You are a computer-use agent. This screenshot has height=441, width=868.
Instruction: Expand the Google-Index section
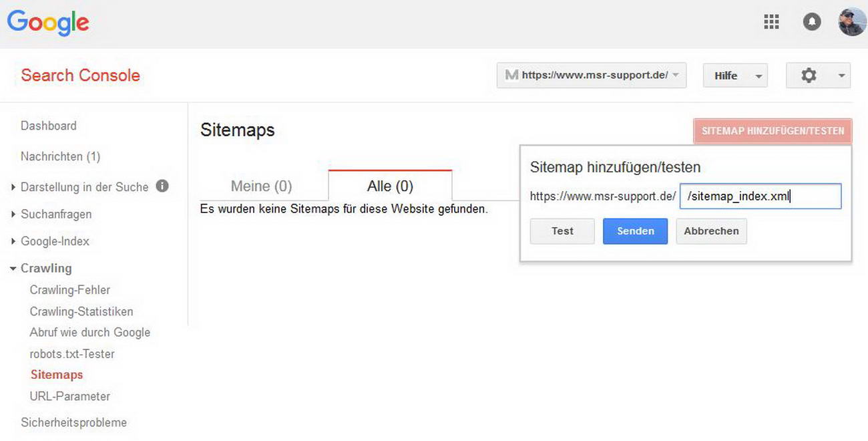[55, 241]
